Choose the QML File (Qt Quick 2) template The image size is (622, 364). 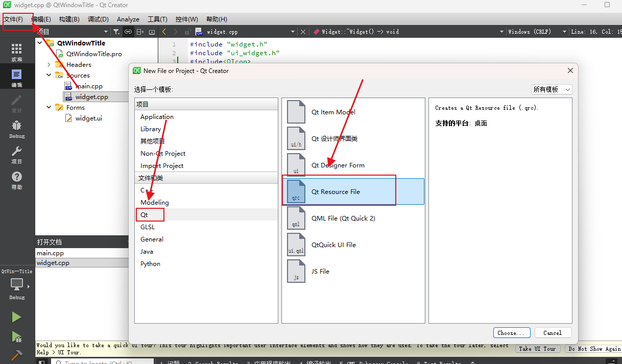point(353,219)
